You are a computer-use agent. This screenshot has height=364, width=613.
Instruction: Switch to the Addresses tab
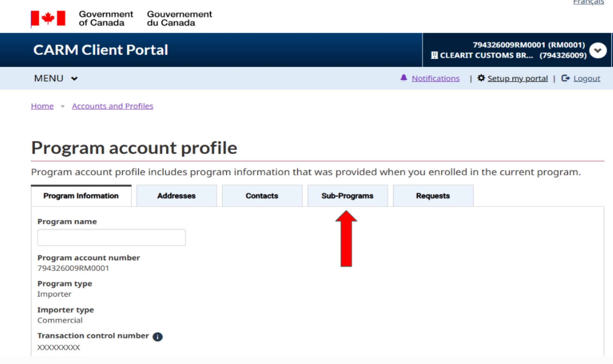[x=177, y=196]
